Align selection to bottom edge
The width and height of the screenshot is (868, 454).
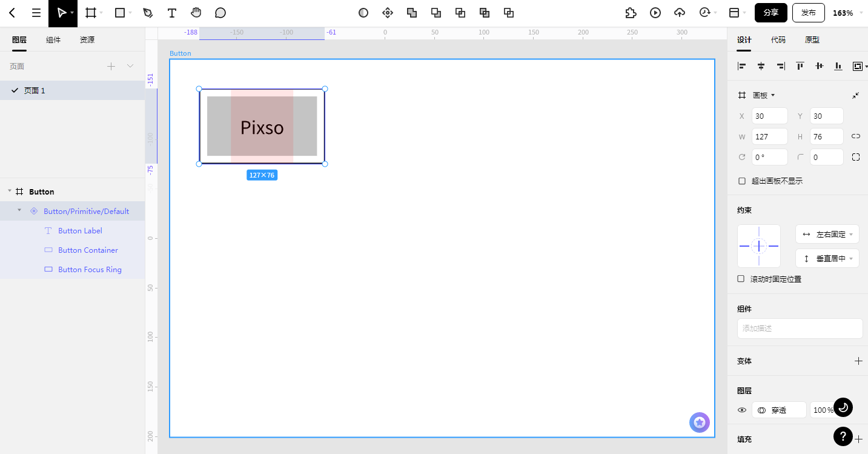coord(838,66)
